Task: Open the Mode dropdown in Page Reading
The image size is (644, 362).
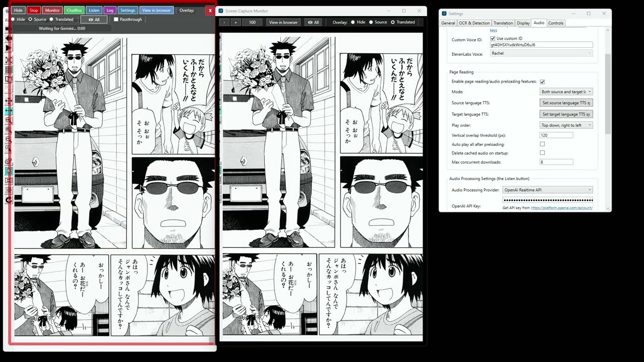Action: coord(566,92)
